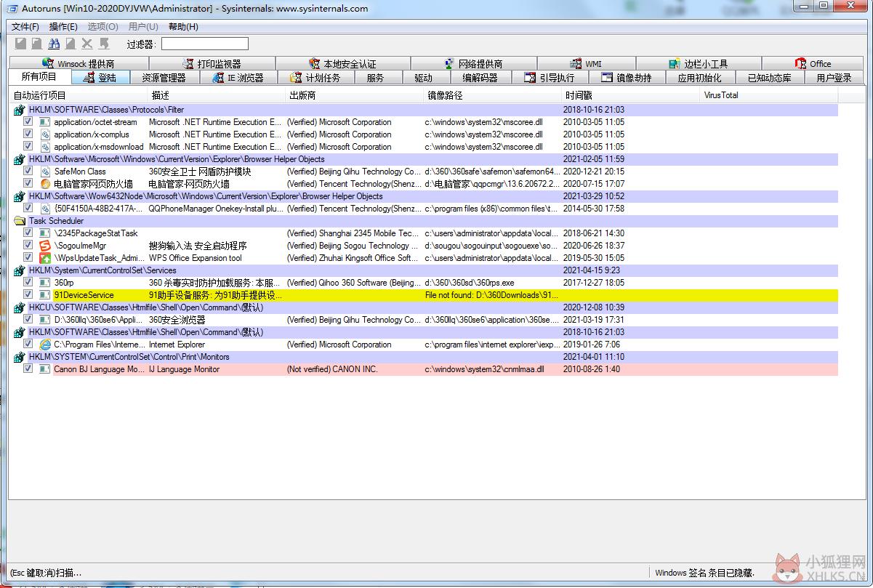
Task: Click the icon on 登陆 tab
Action: 89,78
